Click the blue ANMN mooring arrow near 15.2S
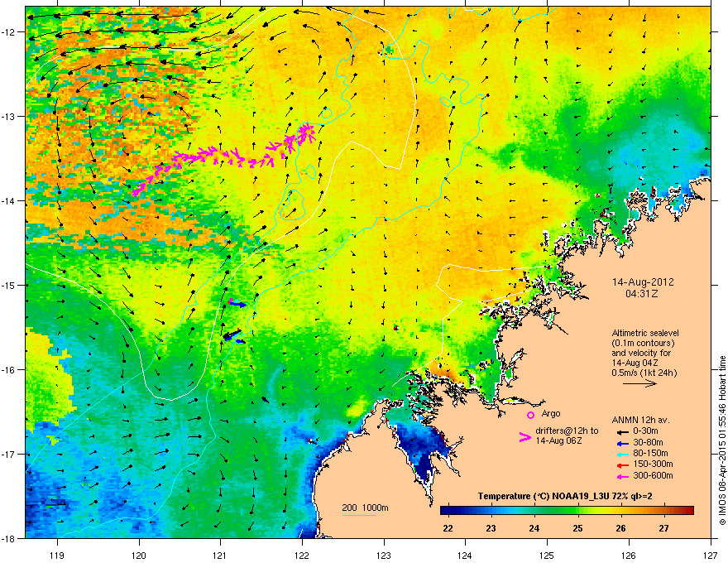Viewport: 728px width, 563px height. tap(238, 304)
